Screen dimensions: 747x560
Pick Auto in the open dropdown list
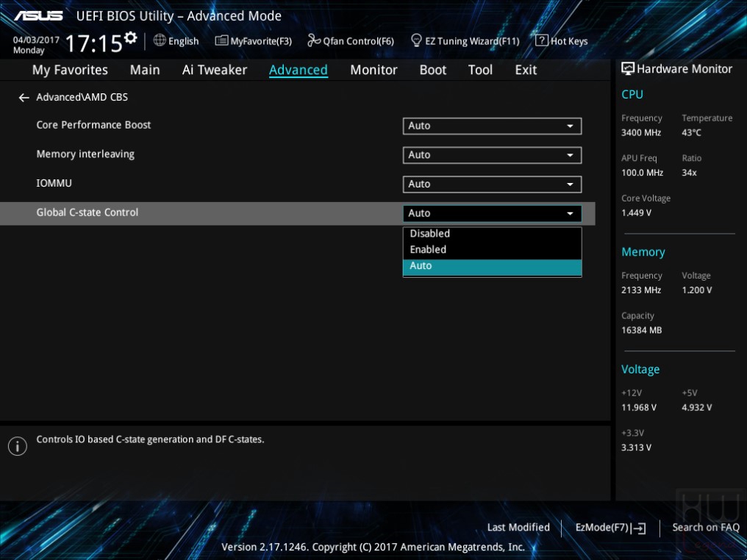click(492, 267)
